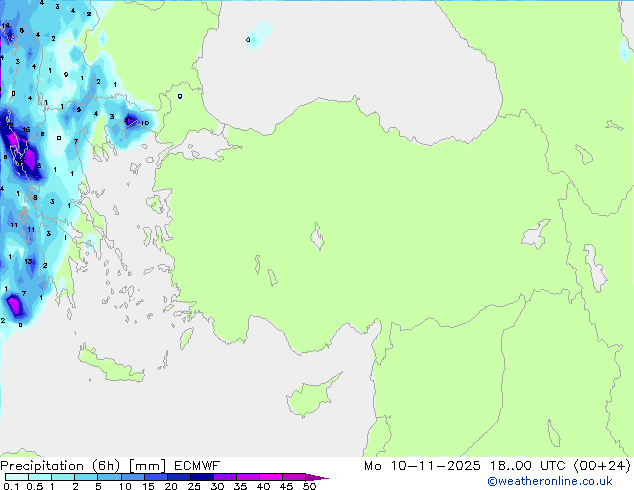
Task: Click the legend value label '25'
Action: tap(194, 486)
